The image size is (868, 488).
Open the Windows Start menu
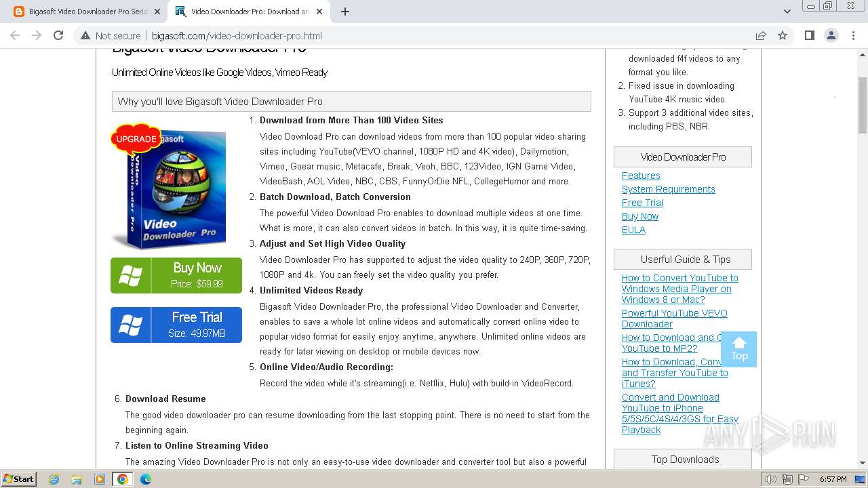18,479
